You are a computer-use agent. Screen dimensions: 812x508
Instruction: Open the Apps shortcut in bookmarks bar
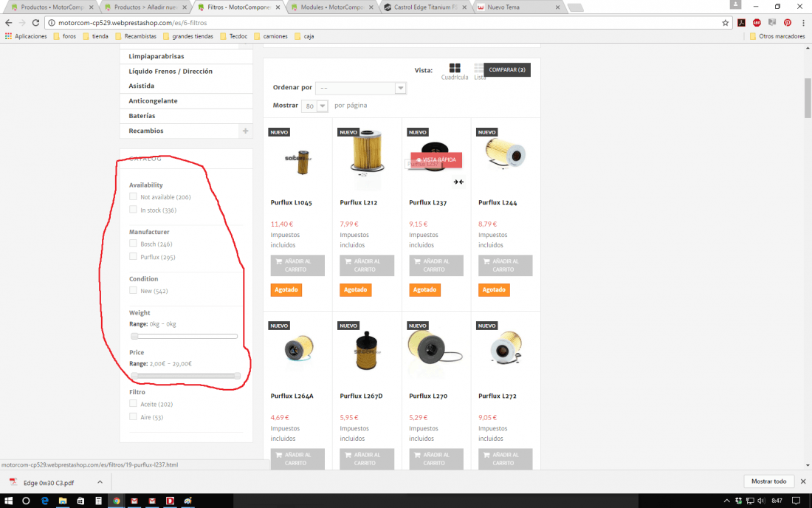pos(26,36)
